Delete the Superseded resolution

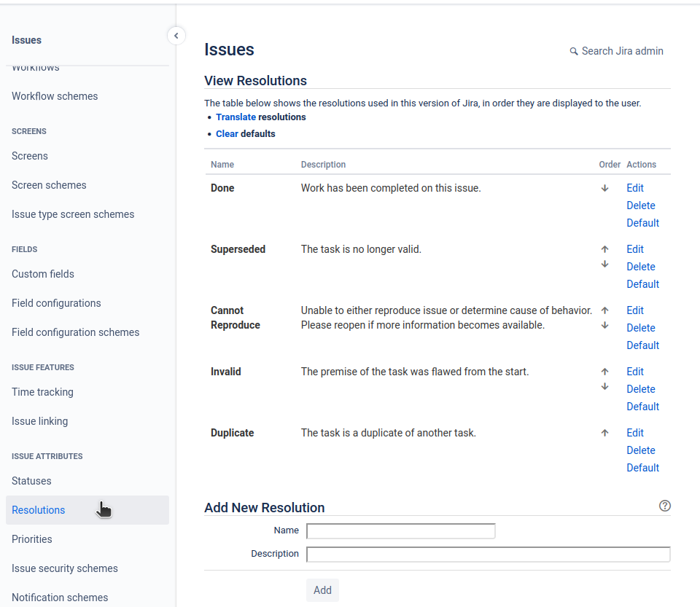pos(641,267)
